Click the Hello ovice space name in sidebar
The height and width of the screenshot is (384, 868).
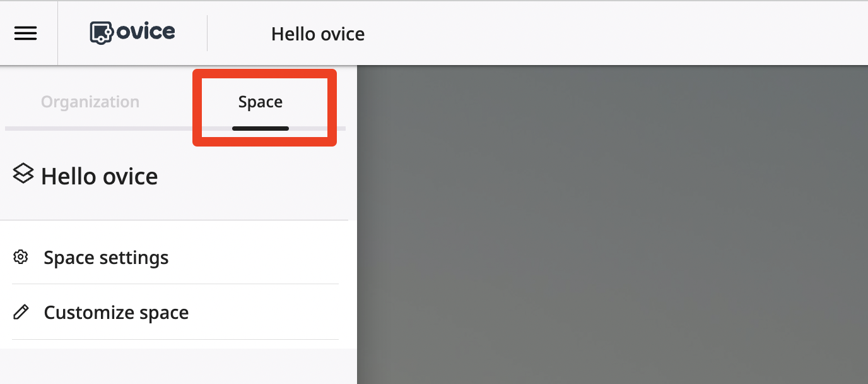(x=99, y=176)
